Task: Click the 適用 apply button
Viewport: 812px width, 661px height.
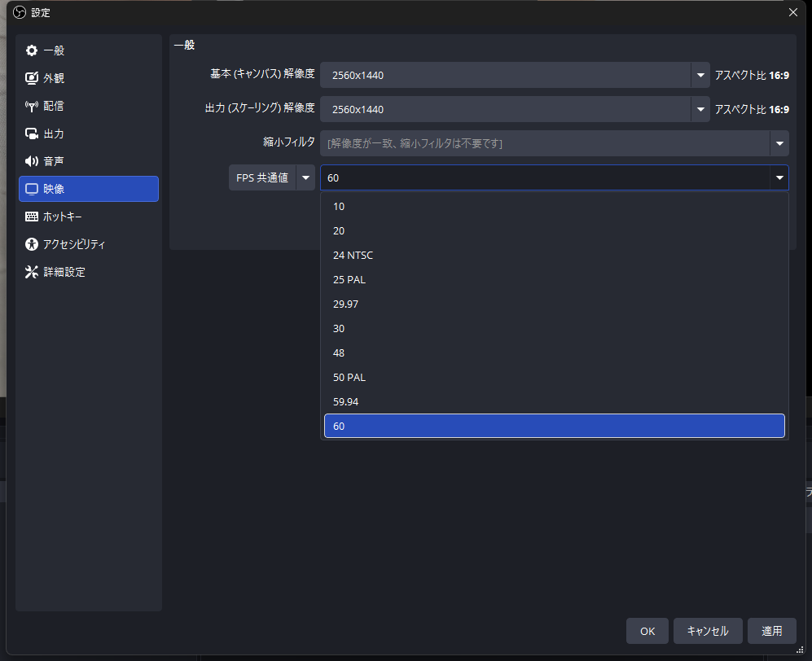Action: 771,631
